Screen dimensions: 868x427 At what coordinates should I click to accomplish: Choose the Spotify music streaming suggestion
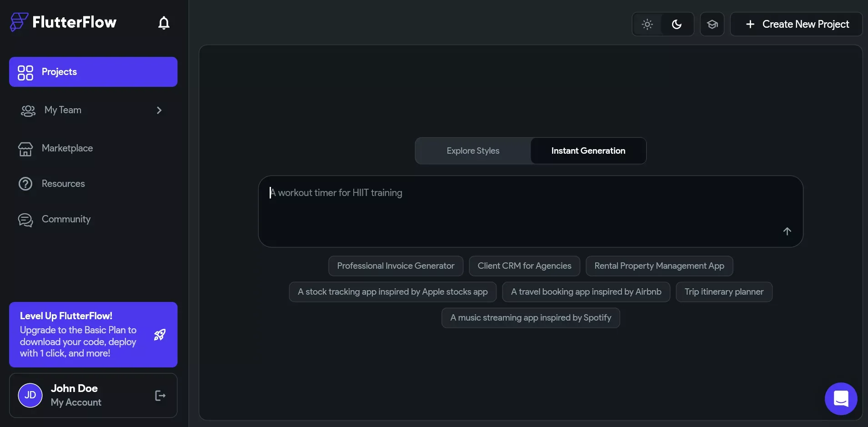point(531,318)
